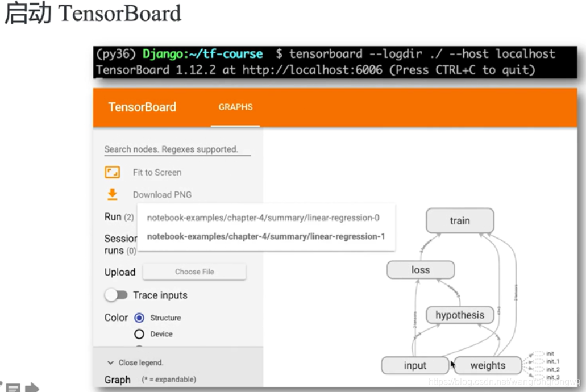The height and width of the screenshot is (392, 586).
Task: Select run linear-regression-1 from the dropdown
Action: [x=266, y=236]
